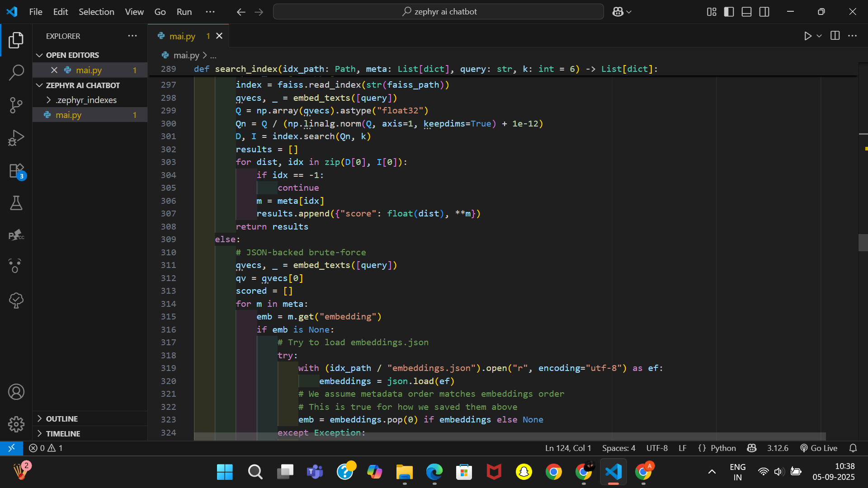Screen dimensions: 868x488
Task: Open the run button dropdown arrow
Action: click(x=819, y=36)
